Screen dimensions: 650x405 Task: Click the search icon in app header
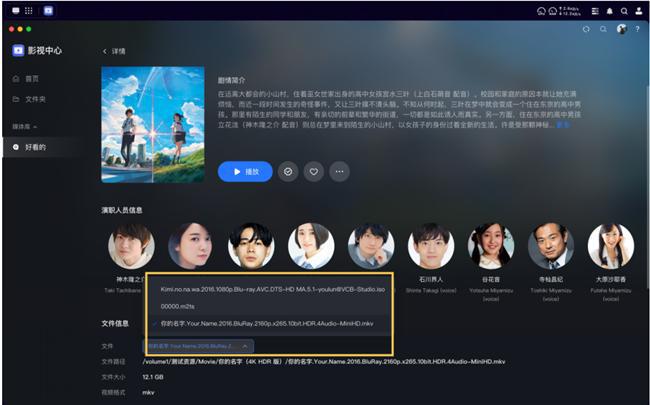coord(603,29)
